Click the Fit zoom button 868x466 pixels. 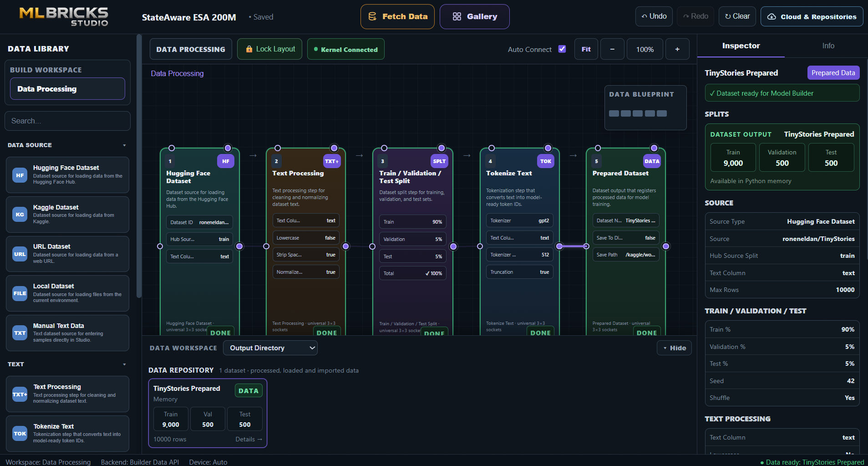click(586, 49)
